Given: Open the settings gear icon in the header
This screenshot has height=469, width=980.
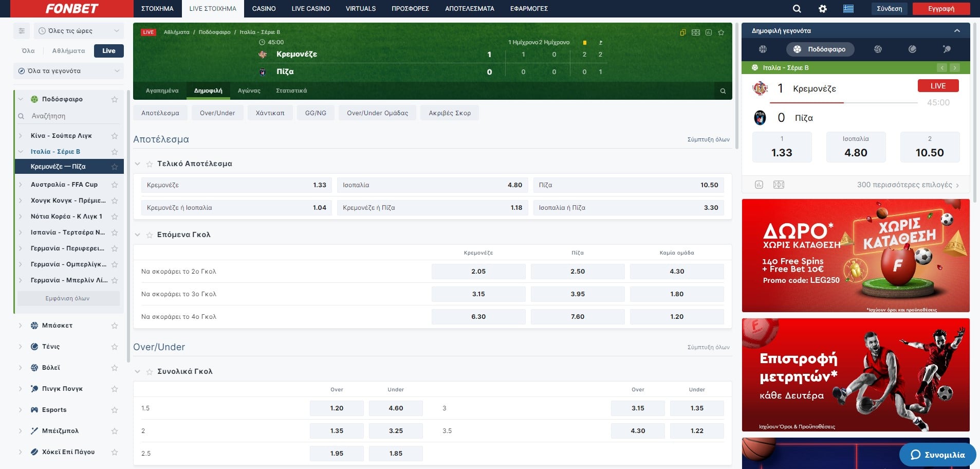Looking at the screenshot, I should 822,9.
